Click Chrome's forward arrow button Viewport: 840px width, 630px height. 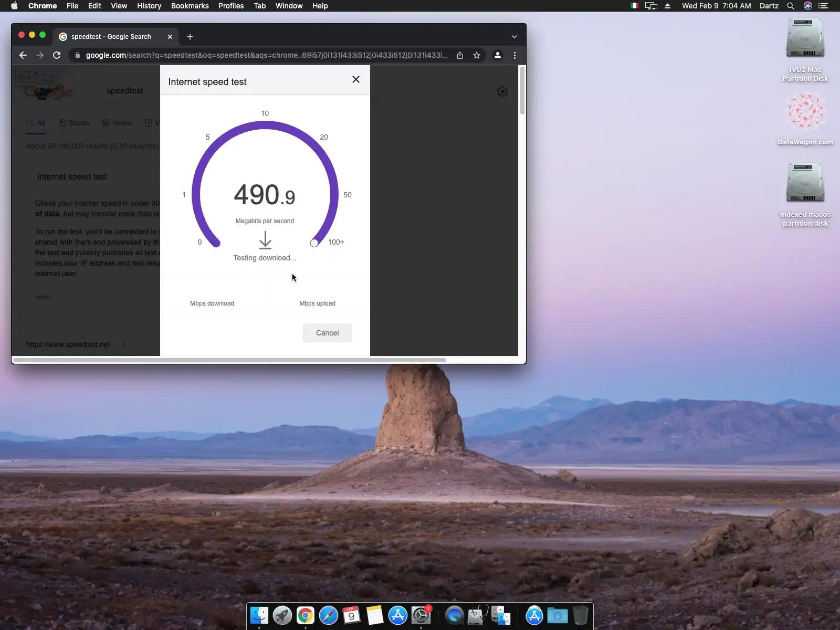40,55
